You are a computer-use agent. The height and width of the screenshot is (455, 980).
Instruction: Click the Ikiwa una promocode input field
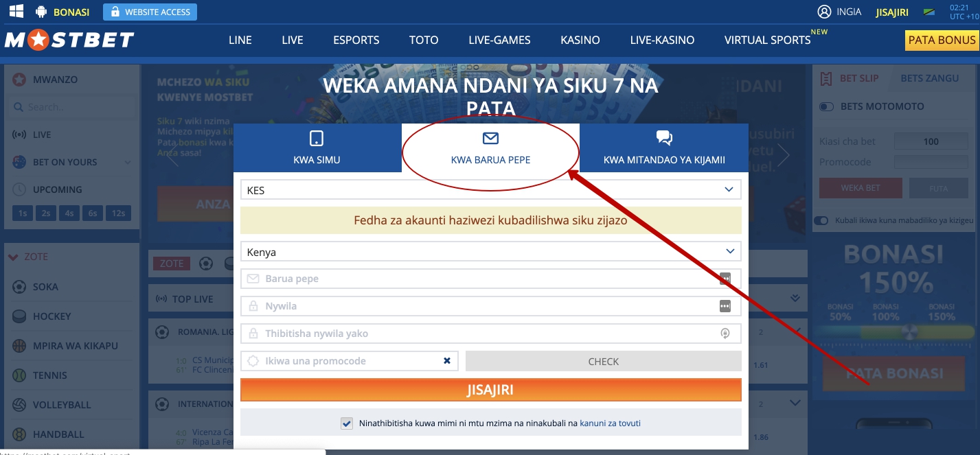(x=350, y=361)
